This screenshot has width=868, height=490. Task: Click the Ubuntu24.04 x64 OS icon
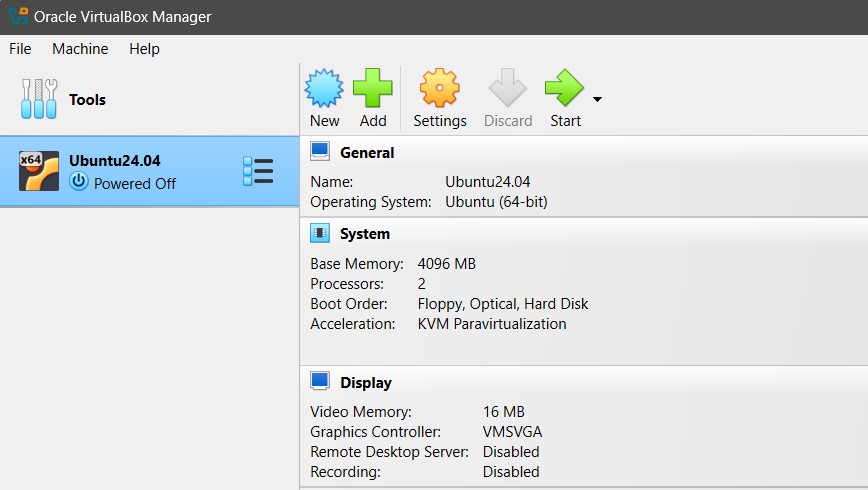coord(39,171)
